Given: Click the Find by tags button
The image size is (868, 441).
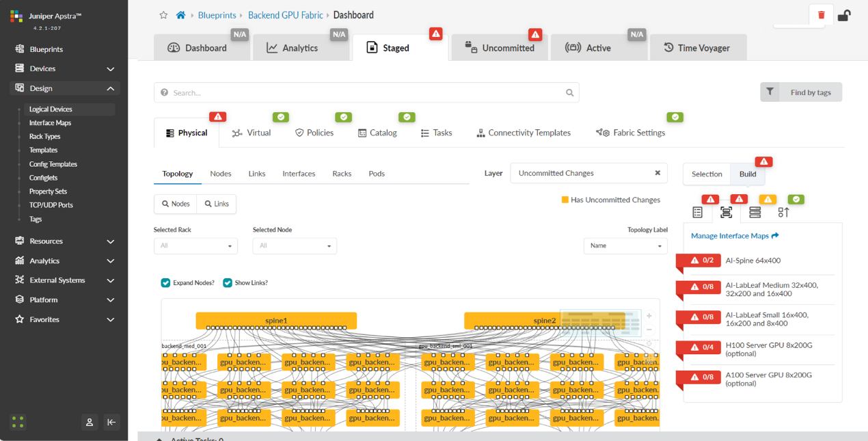Looking at the screenshot, I should pyautogui.click(x=801, y=92).
